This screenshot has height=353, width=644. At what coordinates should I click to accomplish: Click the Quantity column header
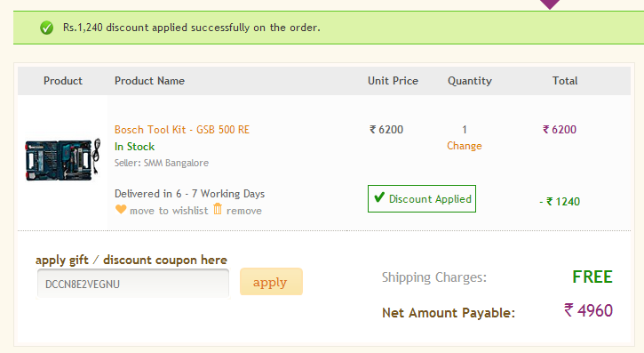click(469, 81)
